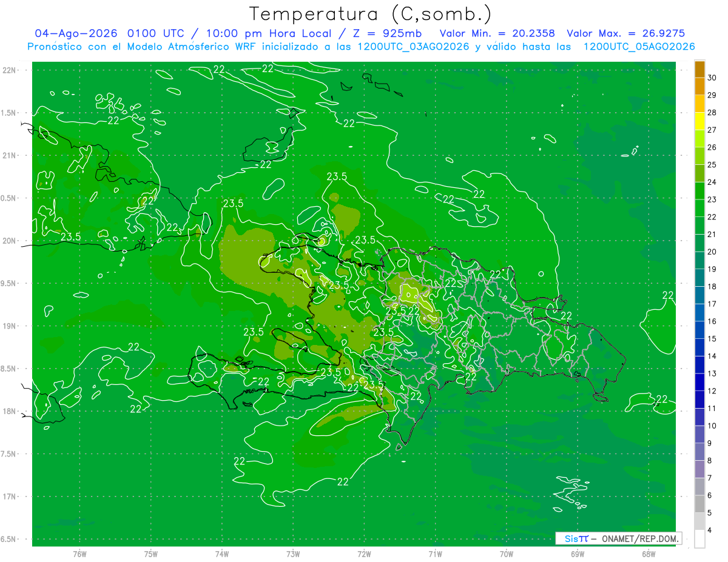The width and height of the screenshot is (728, 562).
Task: Click the "7.5N" latitude axis label
Action: [x=9, y=454]
